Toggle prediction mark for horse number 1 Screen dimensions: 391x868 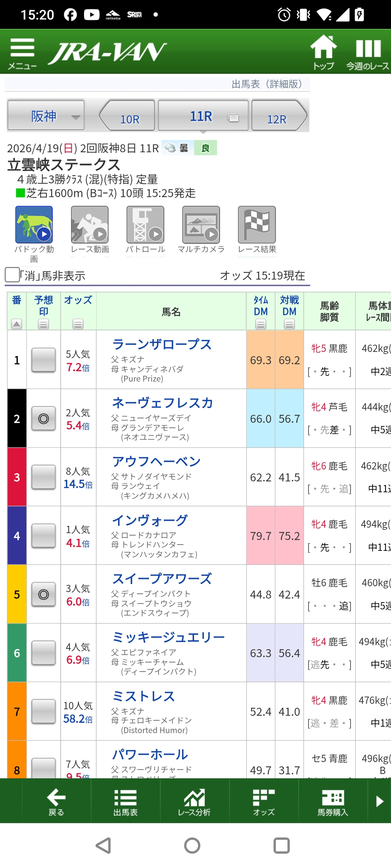coord(43,360)
